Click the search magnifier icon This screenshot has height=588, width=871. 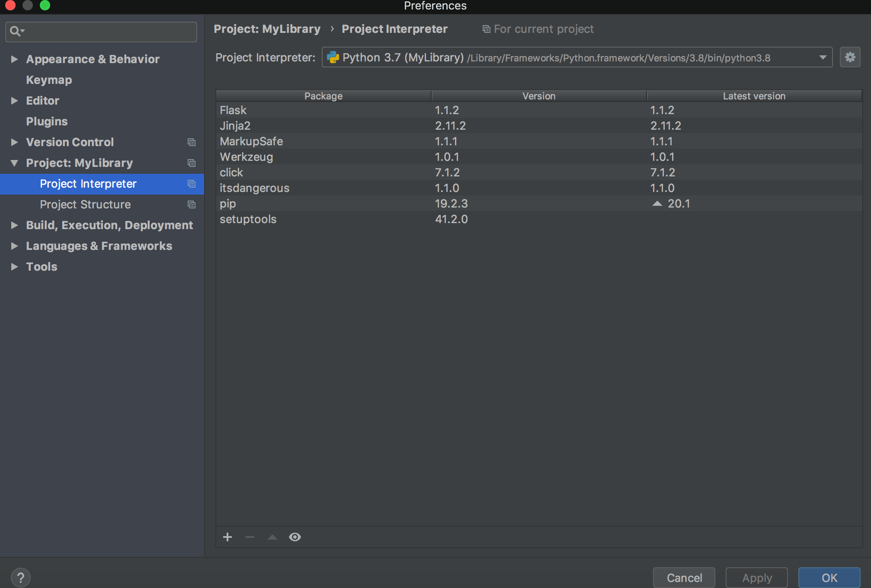click(x=16, y=32)
